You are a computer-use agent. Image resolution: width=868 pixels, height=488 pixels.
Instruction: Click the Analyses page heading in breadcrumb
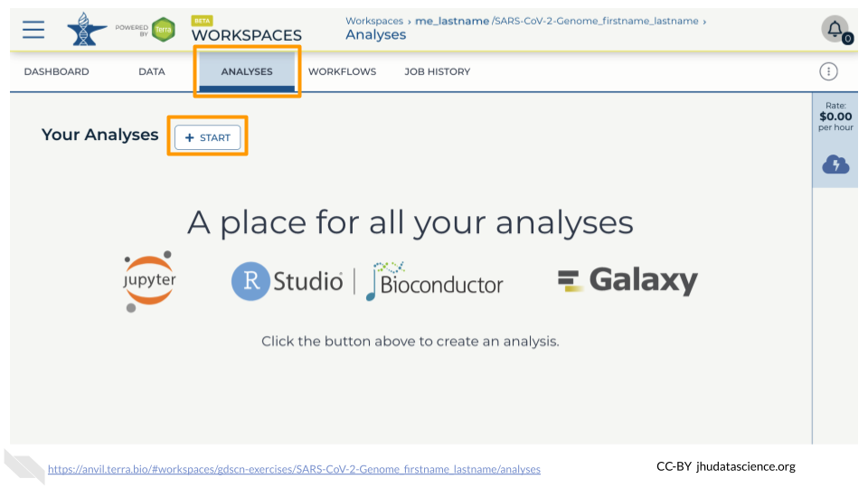[376, 35]
